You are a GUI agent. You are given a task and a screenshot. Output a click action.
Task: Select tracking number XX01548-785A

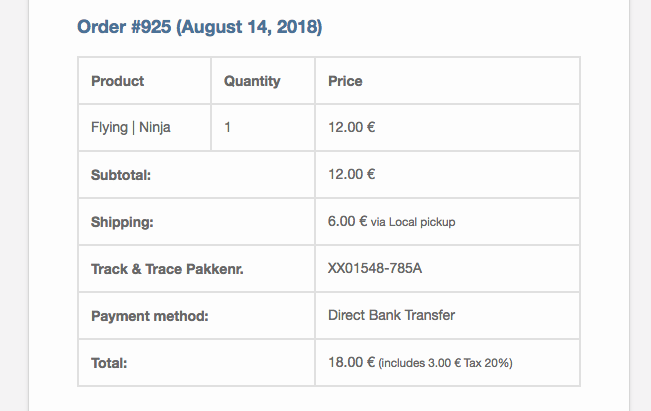tap(375, 269)
